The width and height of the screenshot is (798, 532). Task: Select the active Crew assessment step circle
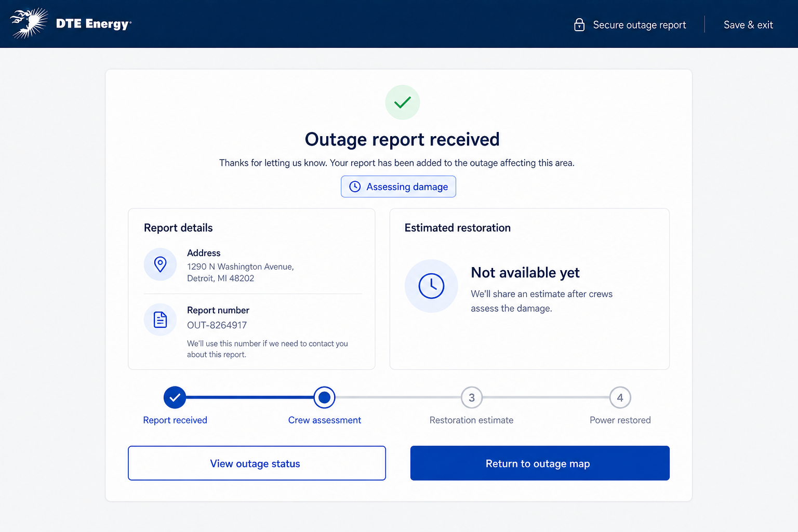coord(324,397)
